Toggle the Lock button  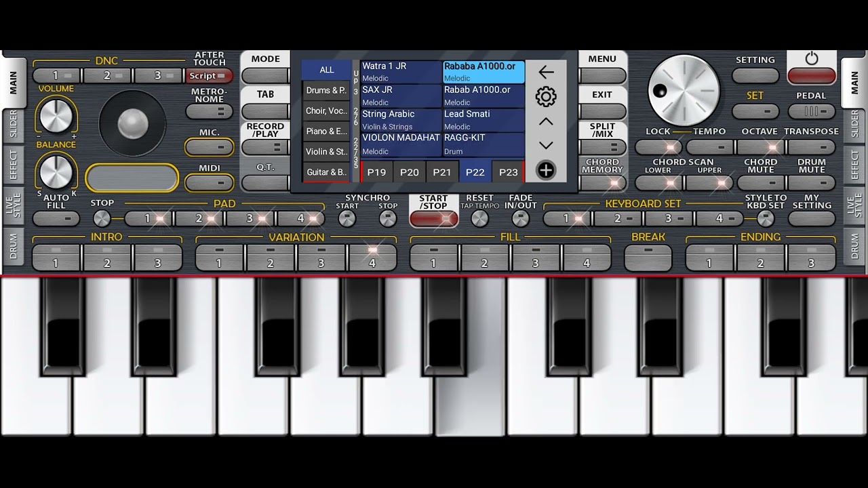(659, 147)
